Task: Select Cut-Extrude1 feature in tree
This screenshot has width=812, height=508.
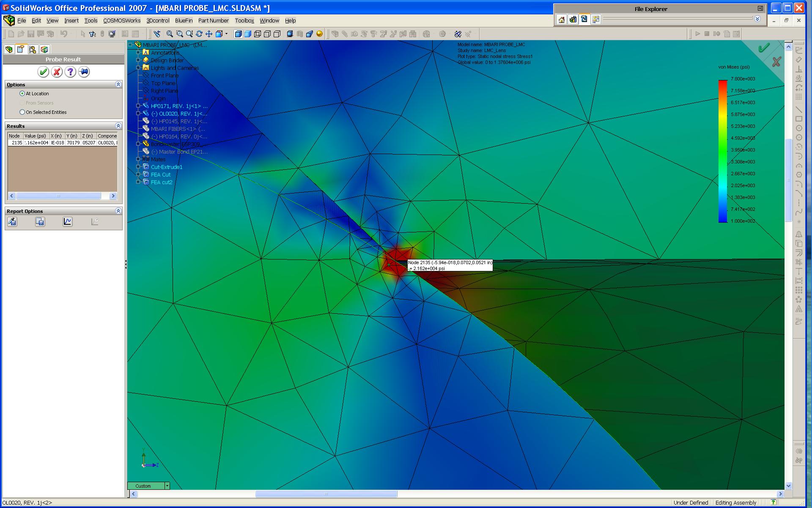Action: tap(167, 167)
